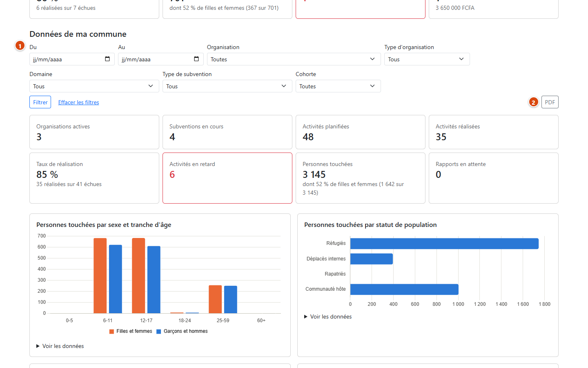Image resolution: width=588 pixels, height=368 pixels.
Task: Open the Domaine dropdown
Action: click(94, 86)
